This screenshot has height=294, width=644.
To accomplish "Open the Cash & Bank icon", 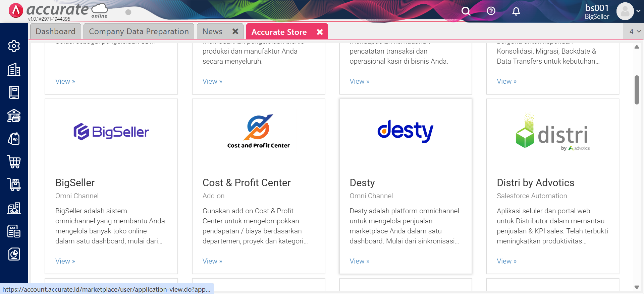I will (x=14, y=116).
